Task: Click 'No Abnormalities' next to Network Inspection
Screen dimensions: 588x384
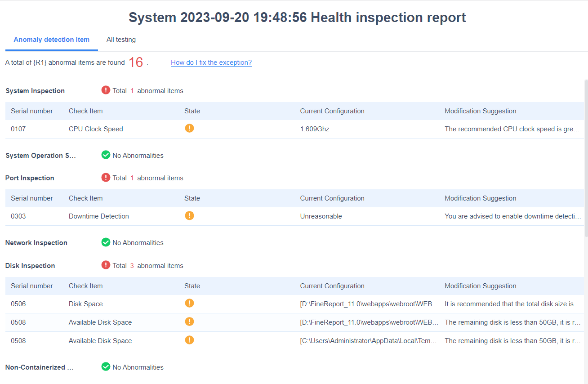Action: click(x=138, y=243)
